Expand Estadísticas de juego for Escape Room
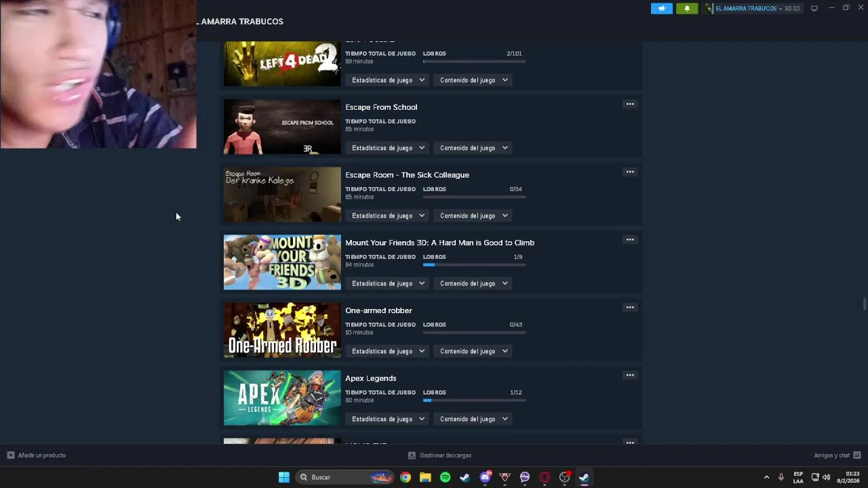The image size is (868, 488). click(x=388, y=216)
